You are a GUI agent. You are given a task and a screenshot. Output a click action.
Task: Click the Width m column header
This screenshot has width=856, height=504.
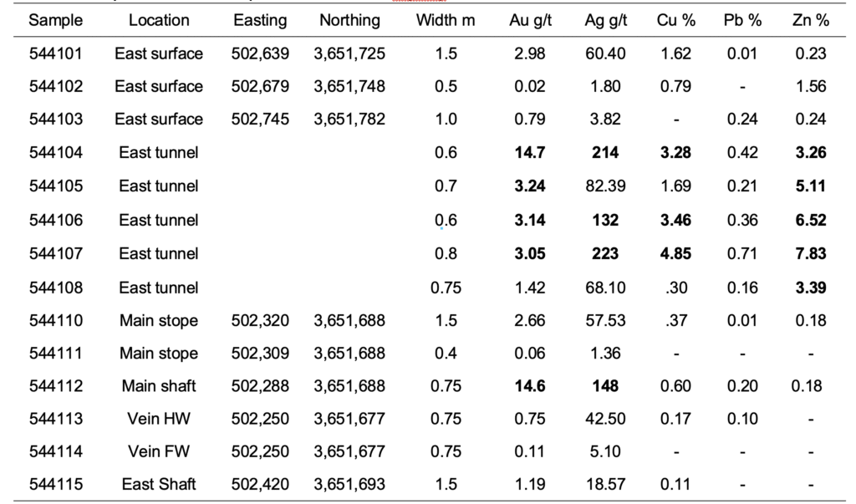coord(446,20)
